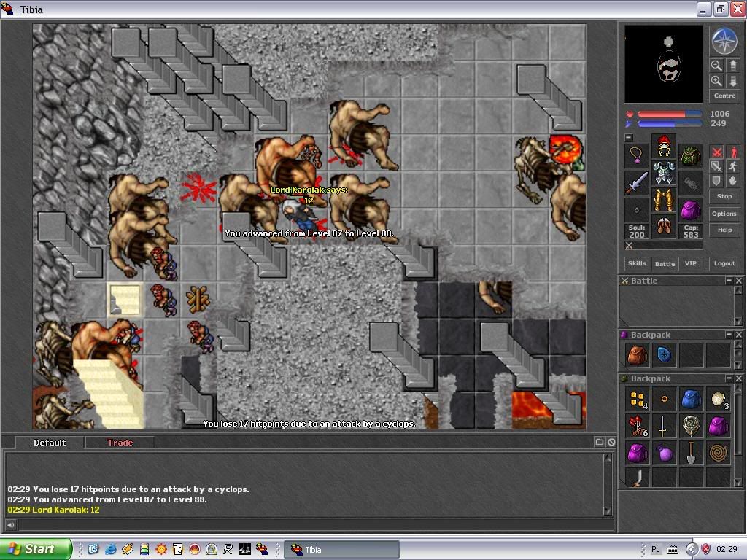Image resolution: width=747 pixels, height=560 pixels.
Task: Select the amulet in the necklace slot
Action: point(637,155)
